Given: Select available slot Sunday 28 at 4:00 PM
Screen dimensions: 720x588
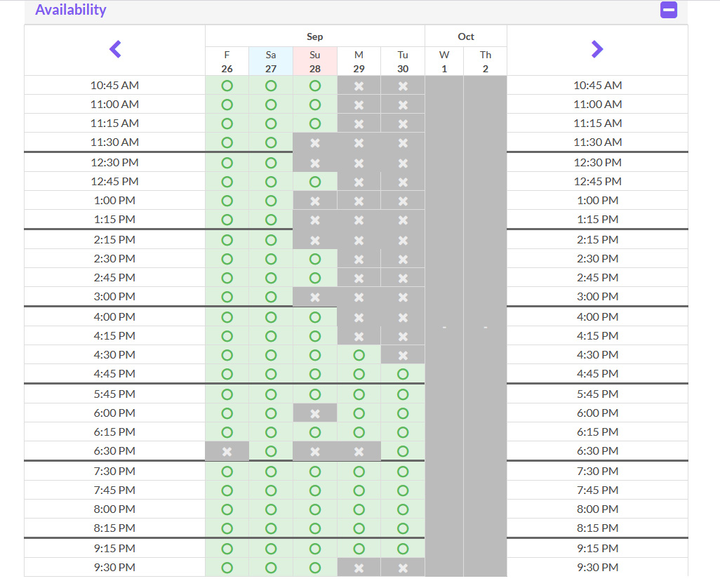Looking at the screenshot, I should (315, 317).
